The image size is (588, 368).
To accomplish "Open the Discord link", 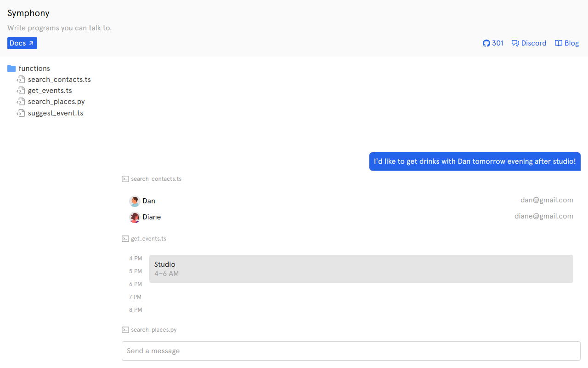I will pyautogui.click(x=529, y=43).
